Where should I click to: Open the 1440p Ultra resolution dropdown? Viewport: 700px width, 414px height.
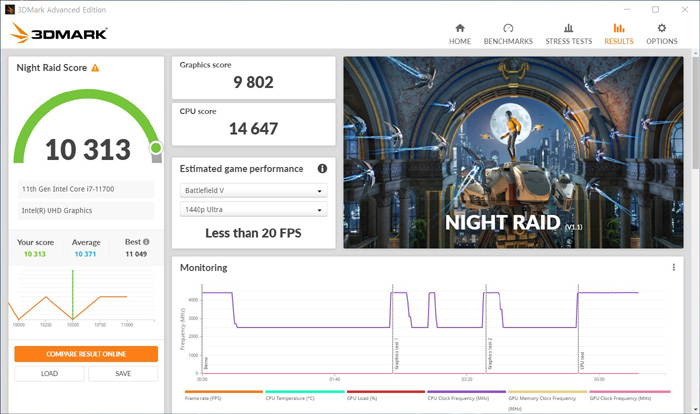click(x=253, y=209)
